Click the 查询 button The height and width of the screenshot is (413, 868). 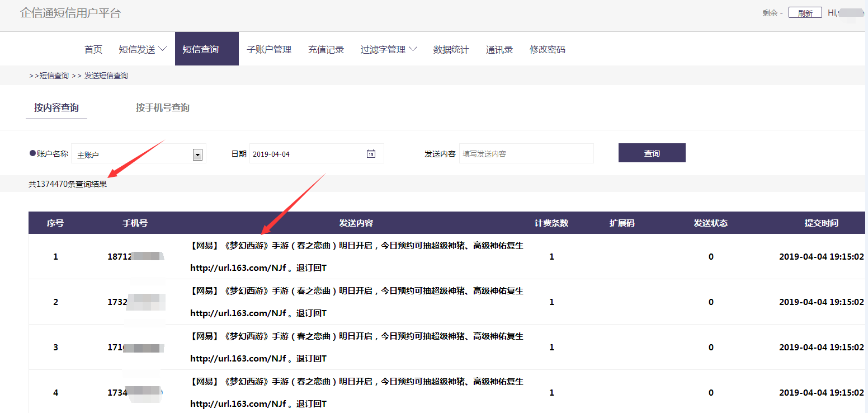[652, 153]
